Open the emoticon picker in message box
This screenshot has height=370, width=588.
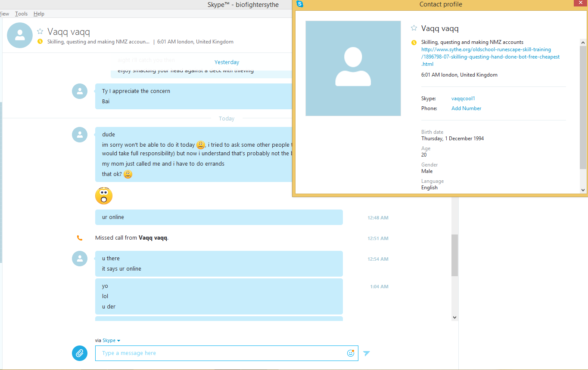click(x=351, y=353)
